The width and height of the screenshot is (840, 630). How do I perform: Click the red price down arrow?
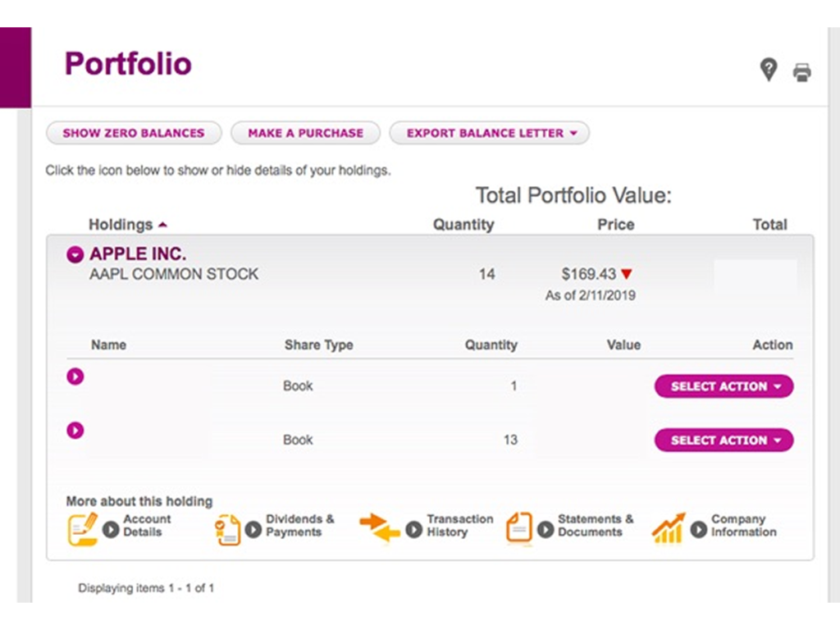[x=626, y=274]
